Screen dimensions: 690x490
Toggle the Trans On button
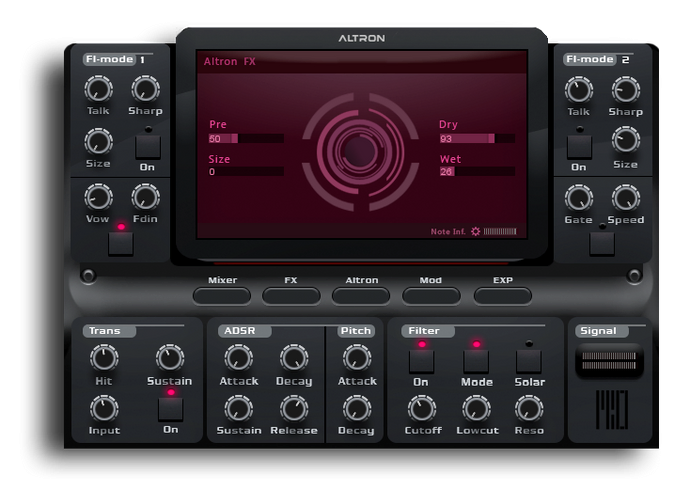(171, 409)
